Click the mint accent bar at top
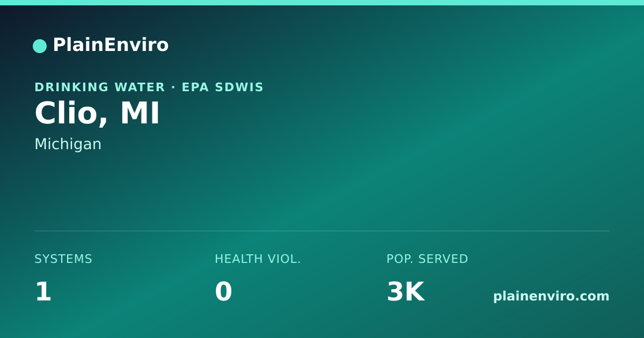The width and height of the screenshot is (644, 338). [322, 3]
